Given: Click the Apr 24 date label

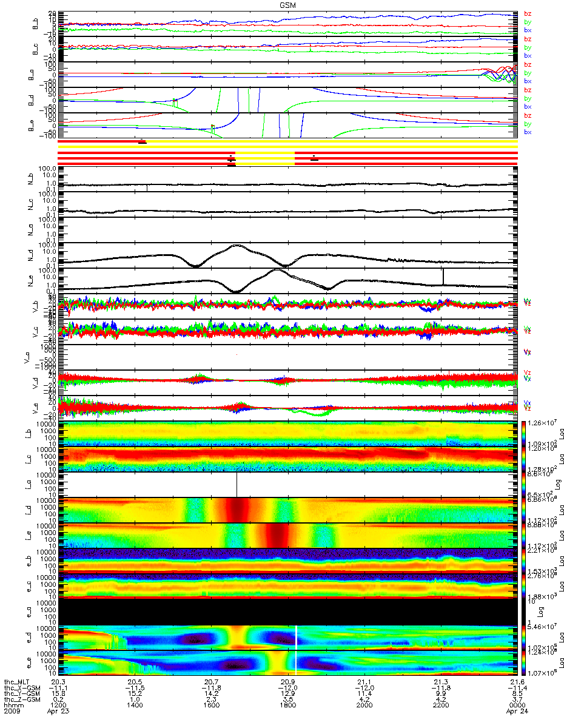Looking at the screenshot, I should point(517,711).
